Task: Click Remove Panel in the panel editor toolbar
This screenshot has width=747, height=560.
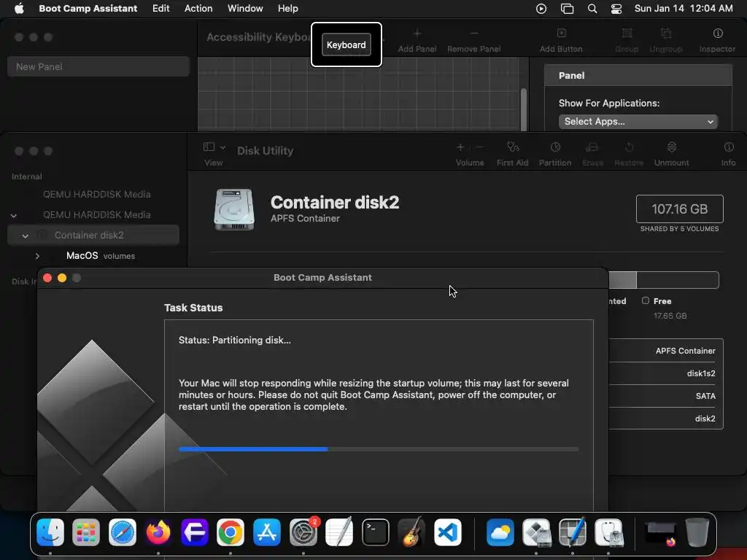Action: [473, 41]
